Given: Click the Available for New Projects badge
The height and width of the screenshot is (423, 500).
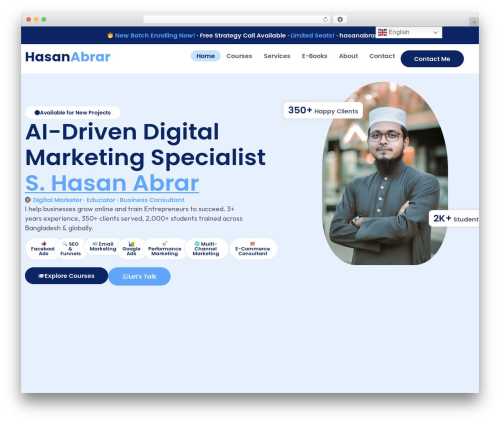Looking at the screenshot, I should (x=73, y=113).
